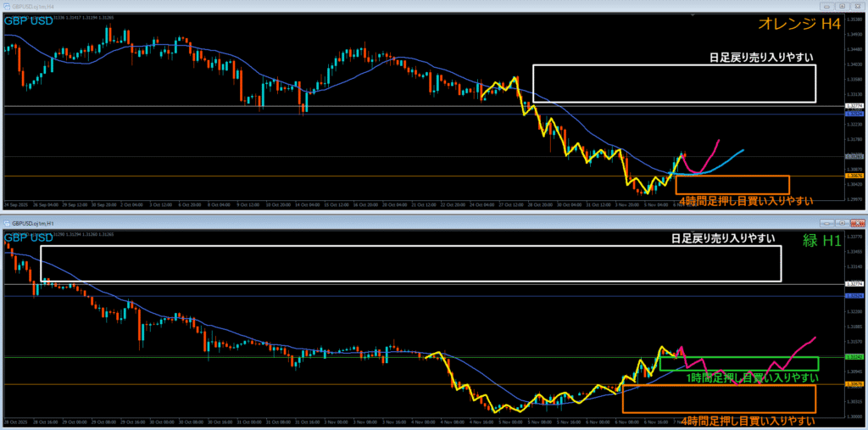This screenshot has width=868, height=430.
Task: Close the GBPUSD H1 chart window
Action: (x=856, y=223)
